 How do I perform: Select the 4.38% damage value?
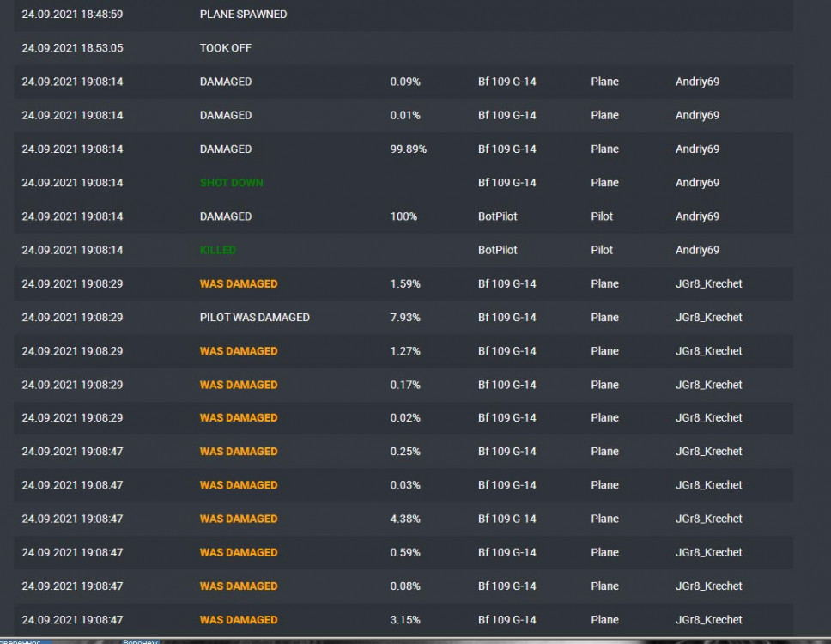pyautogui.click(x=405, y=519)
